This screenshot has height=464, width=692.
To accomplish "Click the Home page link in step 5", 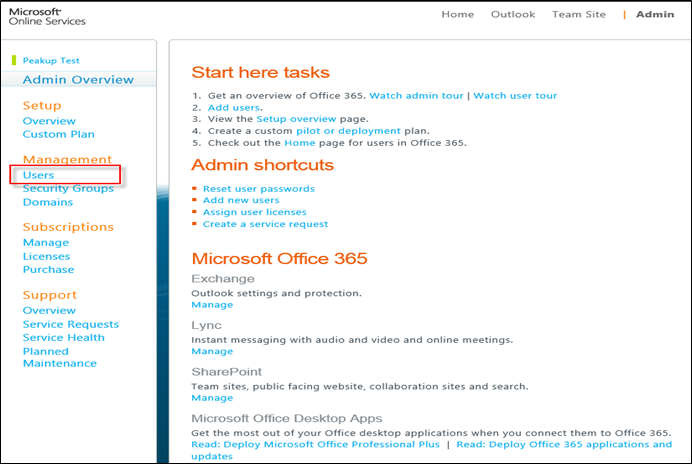I will click(x=300, y=143).
